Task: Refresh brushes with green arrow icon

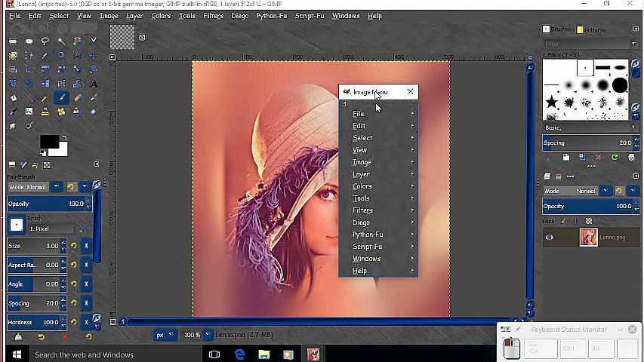Action: tap(615, 157)
